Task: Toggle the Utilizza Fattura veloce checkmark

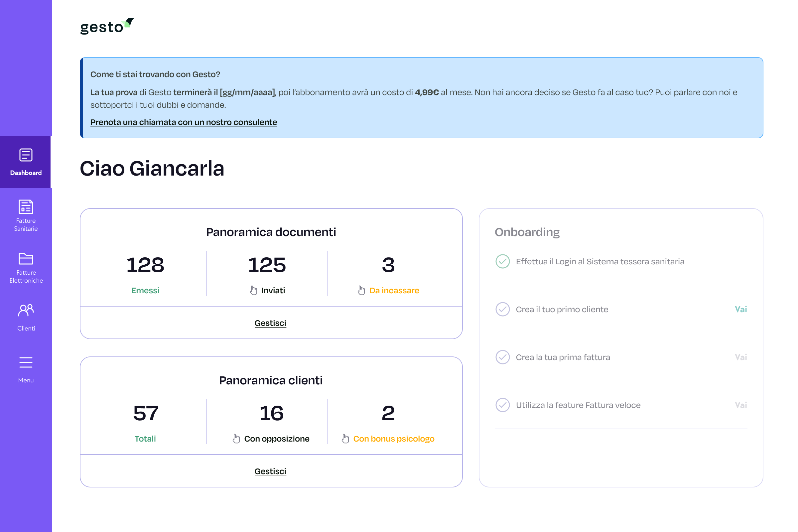Action: tap(502, 405)
